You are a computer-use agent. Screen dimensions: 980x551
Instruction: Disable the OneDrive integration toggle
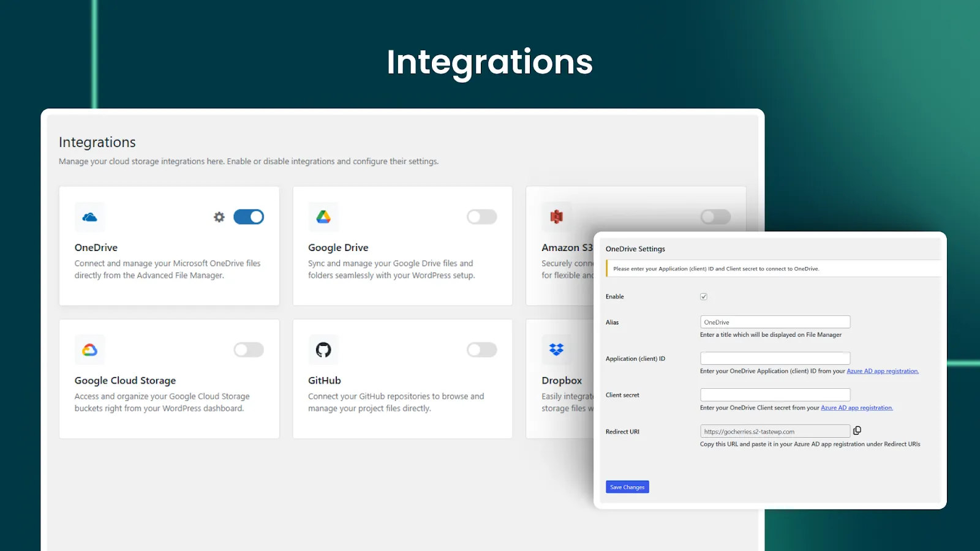click(249, 217)
